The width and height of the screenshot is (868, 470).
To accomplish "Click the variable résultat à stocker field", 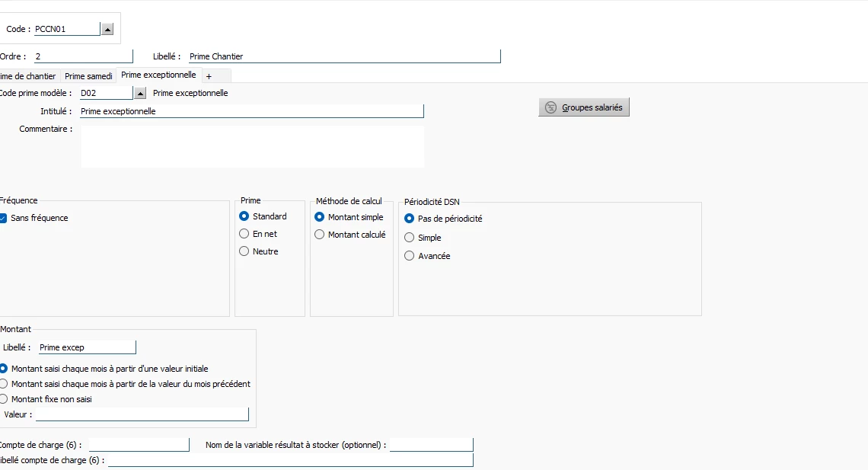I will tap(431, 445).
